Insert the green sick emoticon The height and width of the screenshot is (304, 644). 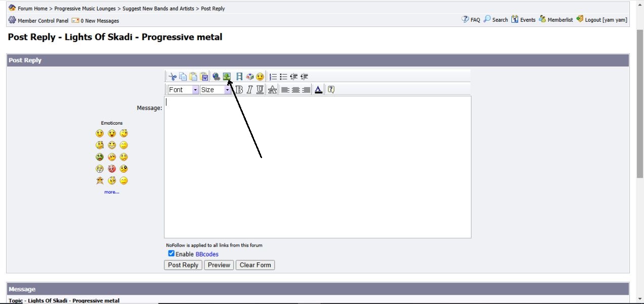point(100,157)
